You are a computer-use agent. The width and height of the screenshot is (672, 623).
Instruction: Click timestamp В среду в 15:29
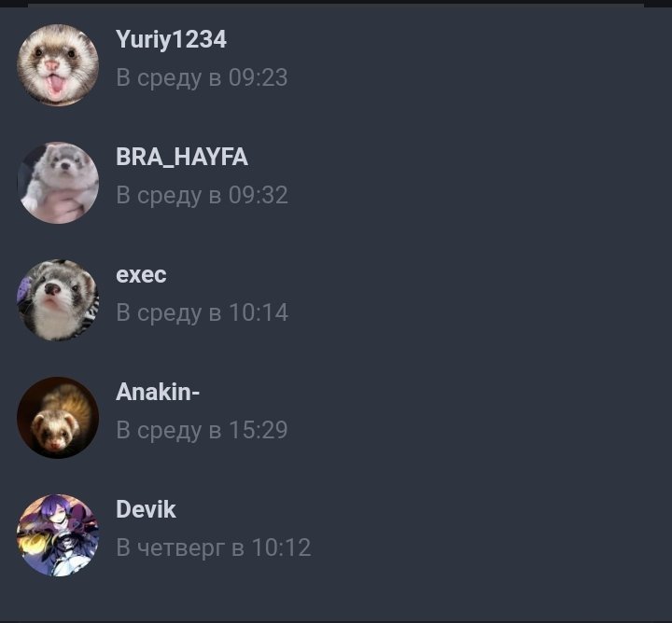[x=202, y=430]
